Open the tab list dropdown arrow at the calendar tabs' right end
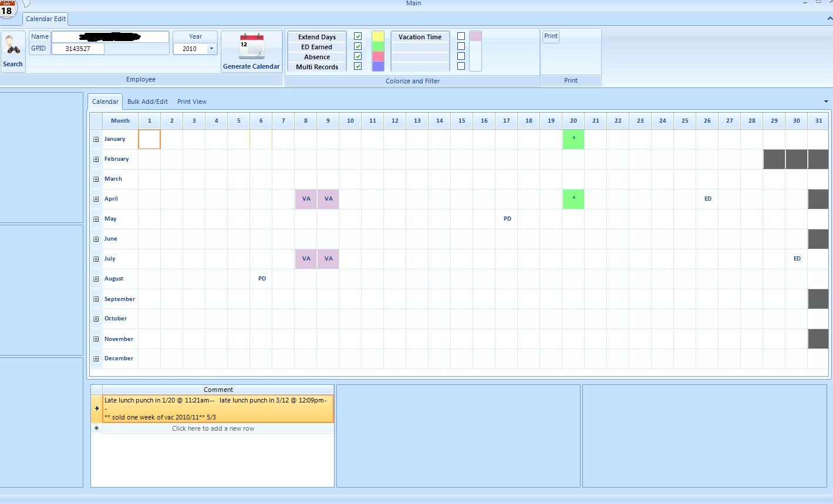Image resolution: width=833 pixels, height=504 pixels. [x=826, y=102]
